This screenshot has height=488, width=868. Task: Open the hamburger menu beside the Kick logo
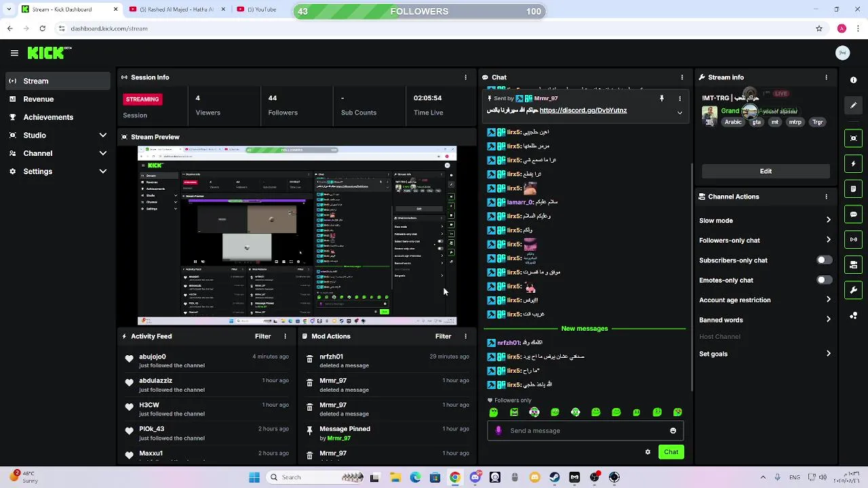tap(14, 53)
